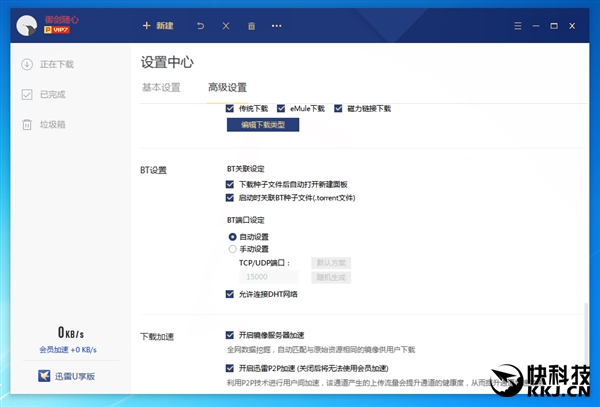Click the trash delete icon in toolbar
Viewport: 600px width, 407px height.
(251, 26)
